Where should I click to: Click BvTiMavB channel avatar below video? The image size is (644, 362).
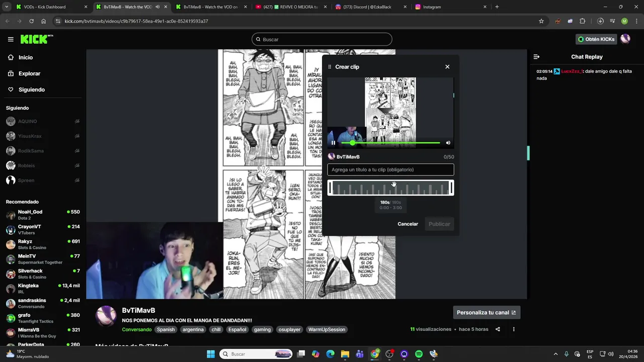click(x=106, y=316)
